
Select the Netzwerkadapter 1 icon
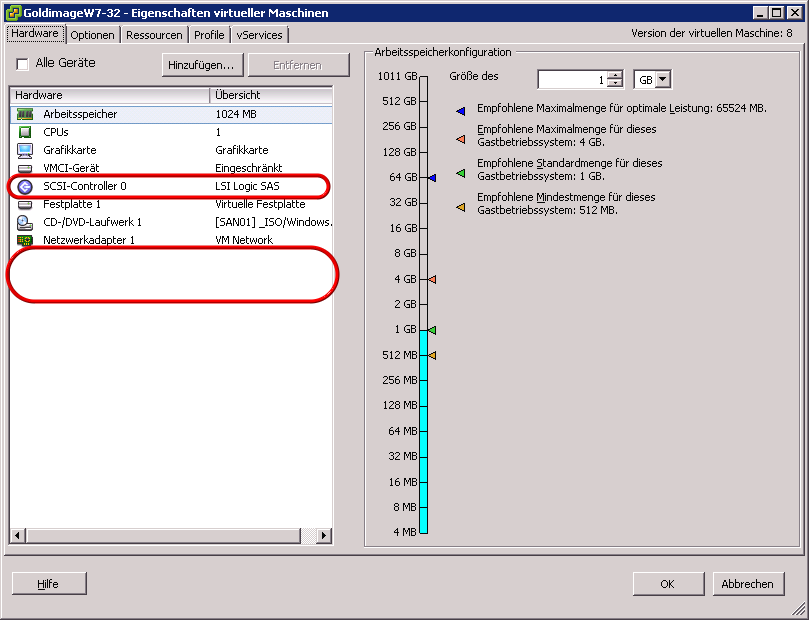(25, 240)
